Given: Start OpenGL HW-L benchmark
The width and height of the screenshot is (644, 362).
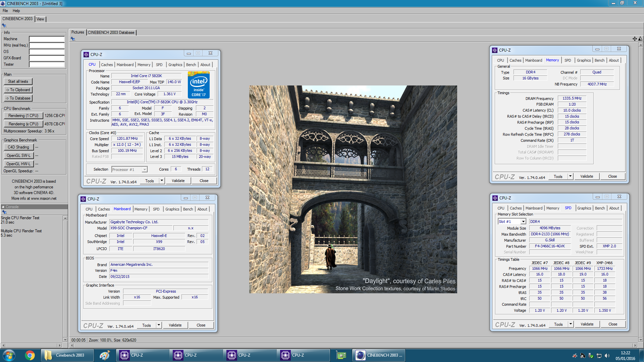Looking at the screenshot, I should pos(18,164).
